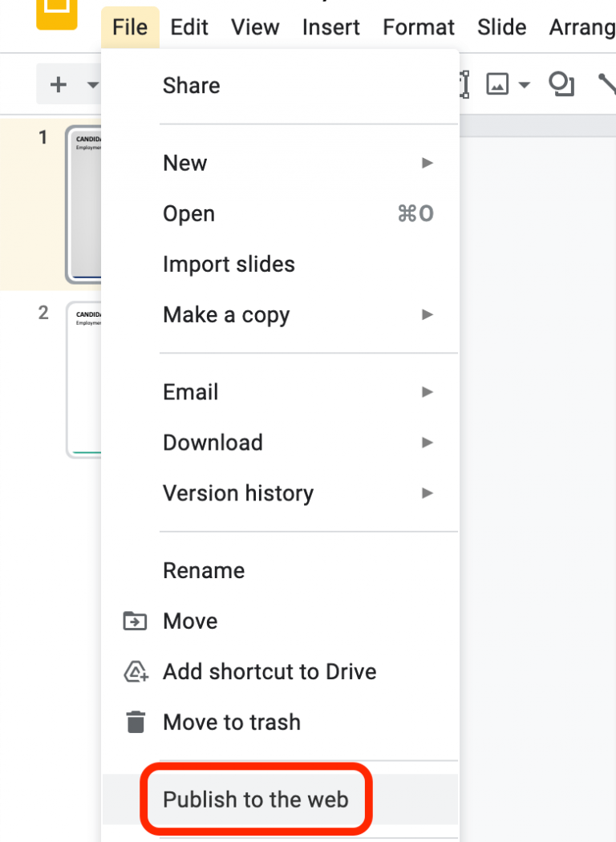Select the Text box tool
The height and width of the screenshot is (842, 616).
pos(464,84)
